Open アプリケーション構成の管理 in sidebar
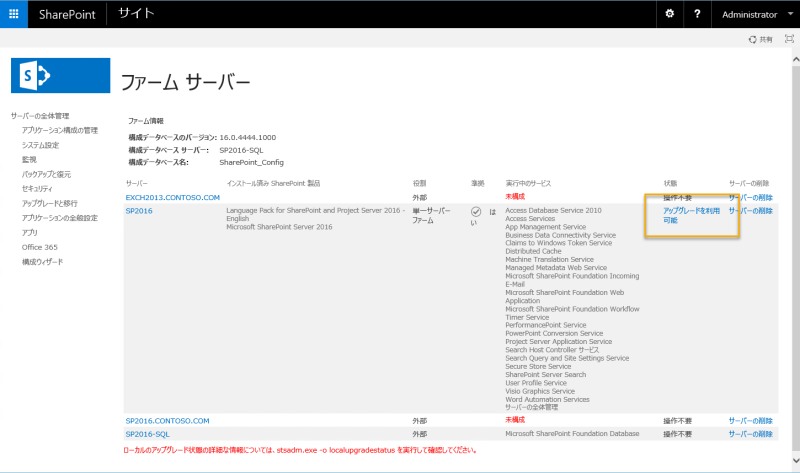Viewport: 800px width, 473px height. [x=60, y=131]
